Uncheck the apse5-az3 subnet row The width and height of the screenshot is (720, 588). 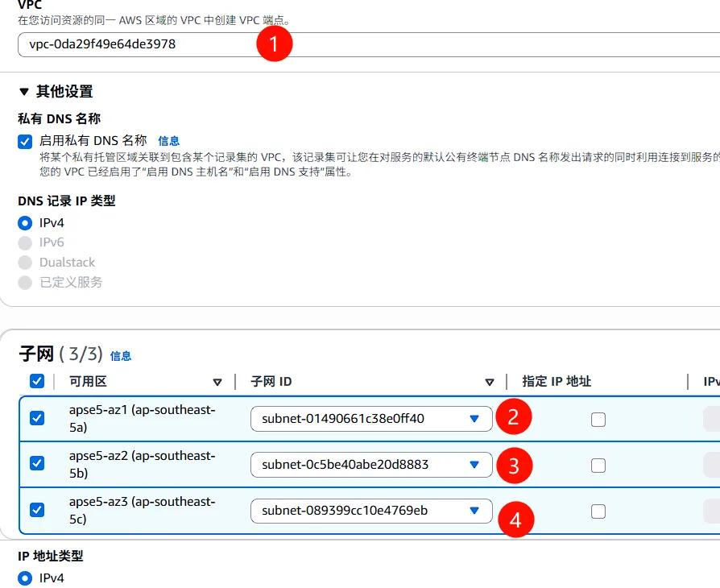click(x=36, y=511)
